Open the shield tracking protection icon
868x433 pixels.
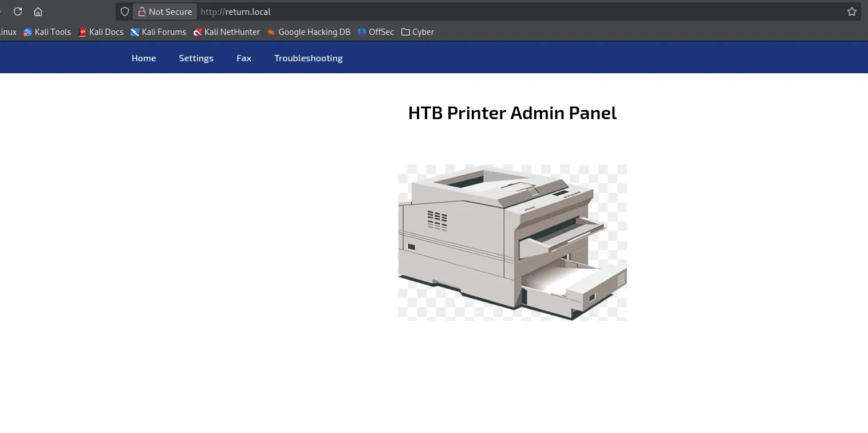click(x=125, y=11)
